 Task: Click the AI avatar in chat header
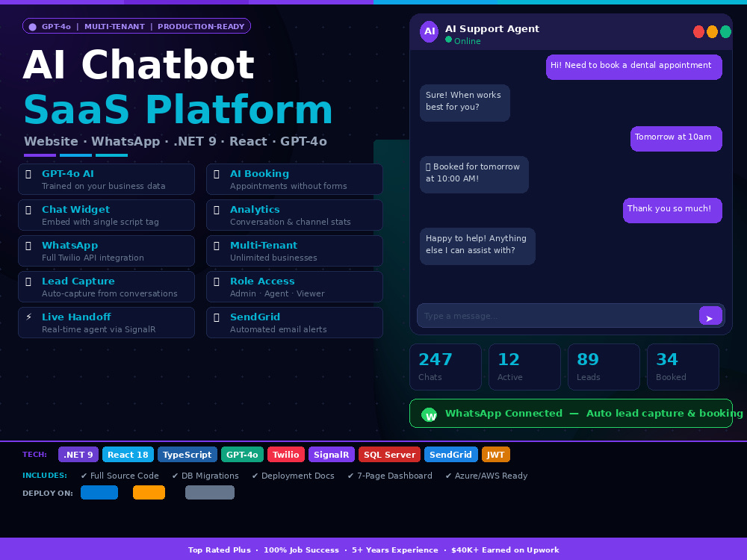(430, 31)
